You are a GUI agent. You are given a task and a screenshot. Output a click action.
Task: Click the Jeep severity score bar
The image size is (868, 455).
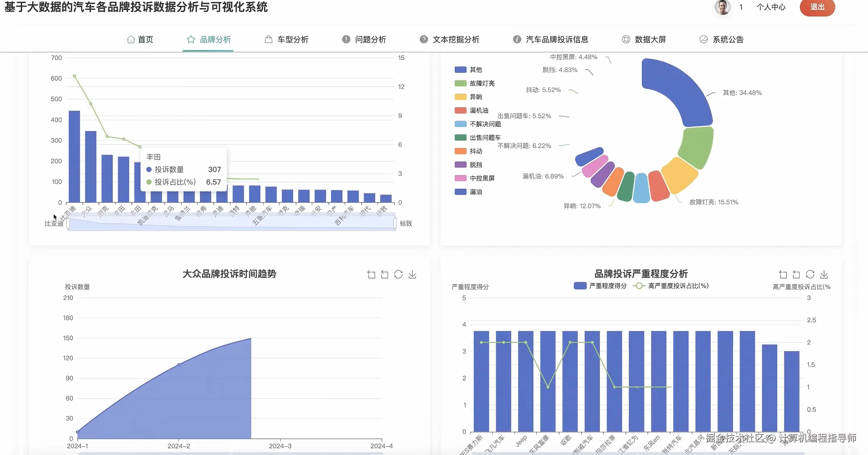point(526,381)
